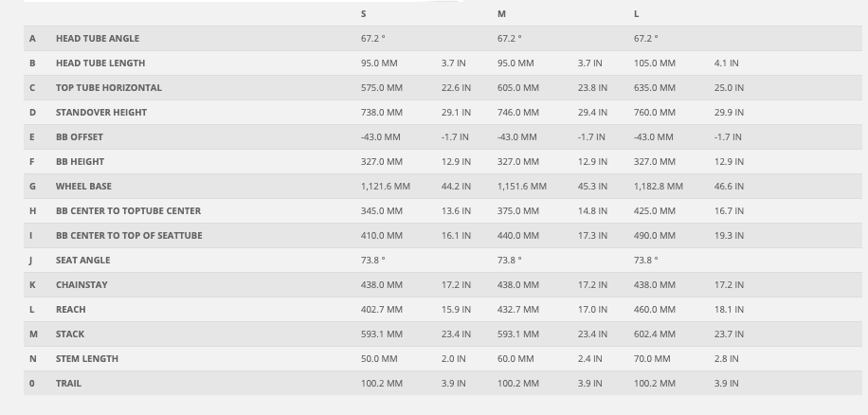
Task: Select the Top Tube Horizontal row label
Action: click(x=108, y=88)
